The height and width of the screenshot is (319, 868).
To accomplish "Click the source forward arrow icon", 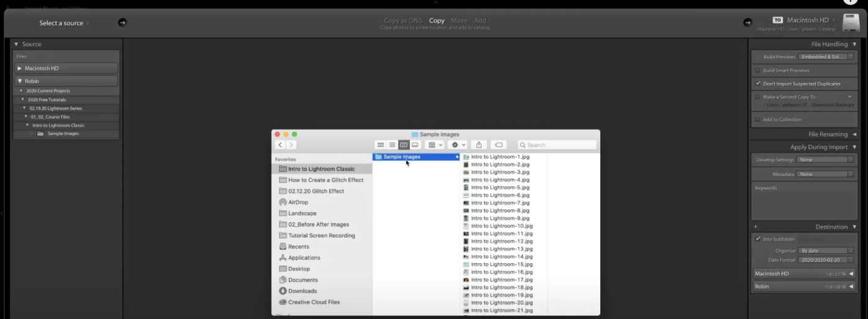I will (x=122, y=23).
